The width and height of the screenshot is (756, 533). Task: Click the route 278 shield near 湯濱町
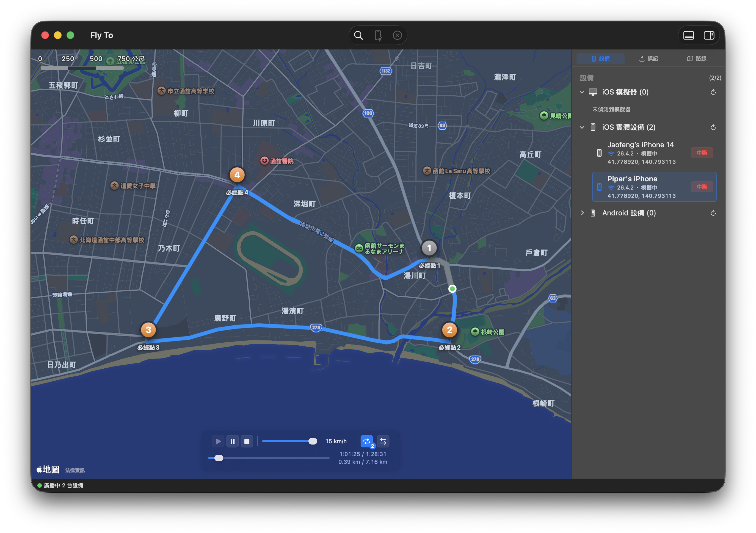tap(316, 328)
